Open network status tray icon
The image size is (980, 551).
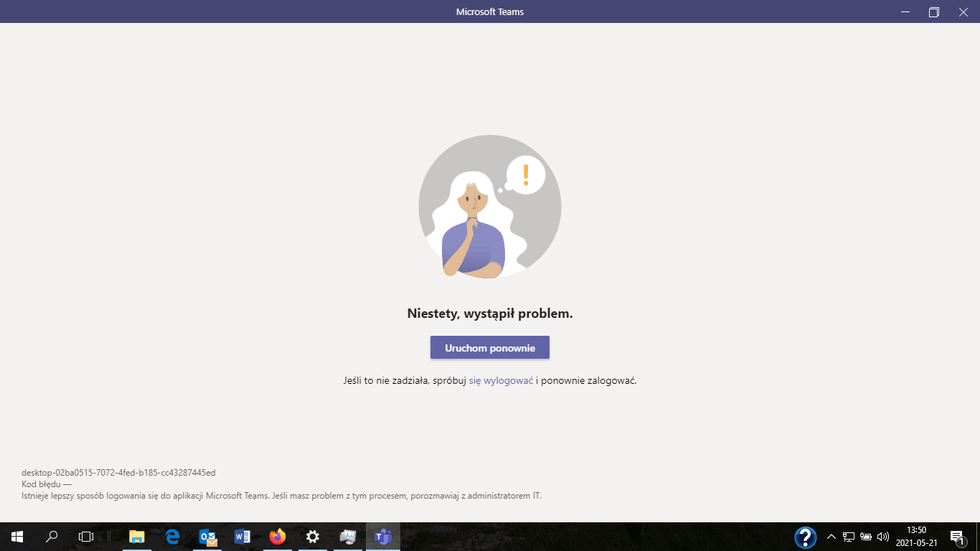point(849,537)
